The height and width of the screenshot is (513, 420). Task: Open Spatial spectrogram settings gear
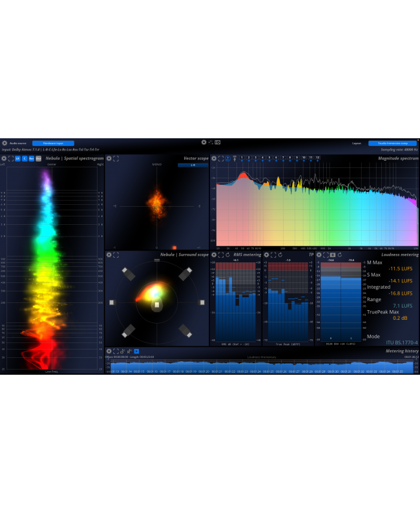pos(4,158)
